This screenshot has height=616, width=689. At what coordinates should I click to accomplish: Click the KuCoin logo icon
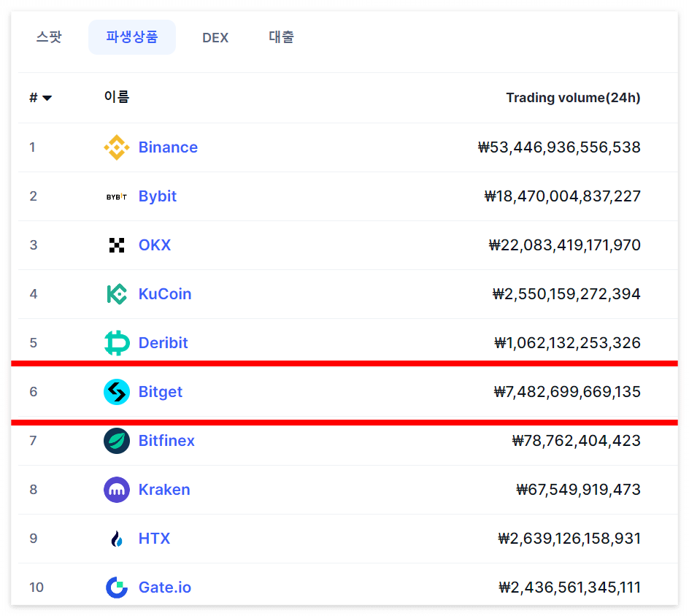(x=117, y=294)
